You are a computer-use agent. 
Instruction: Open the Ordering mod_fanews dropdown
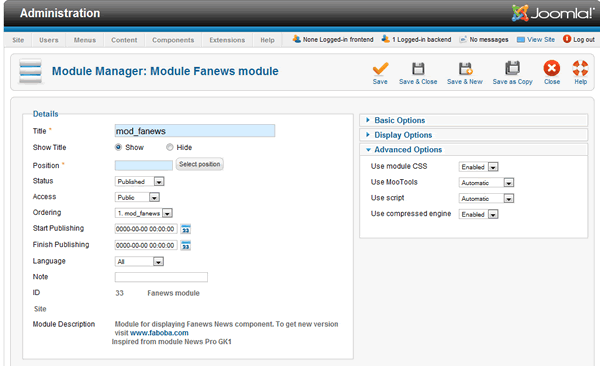coord(144,213)
